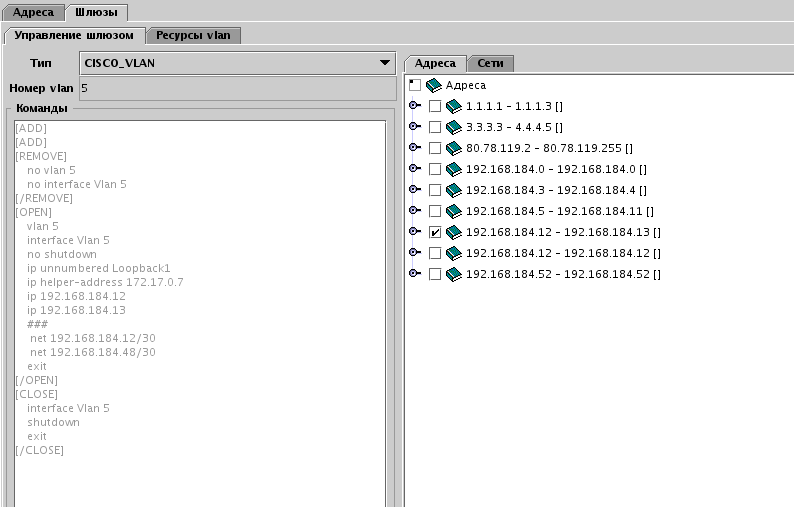794x507 pixels.
Task: Click book icon for 192.168.184.52 - 192.168.184.52
Action: point(454,274)
